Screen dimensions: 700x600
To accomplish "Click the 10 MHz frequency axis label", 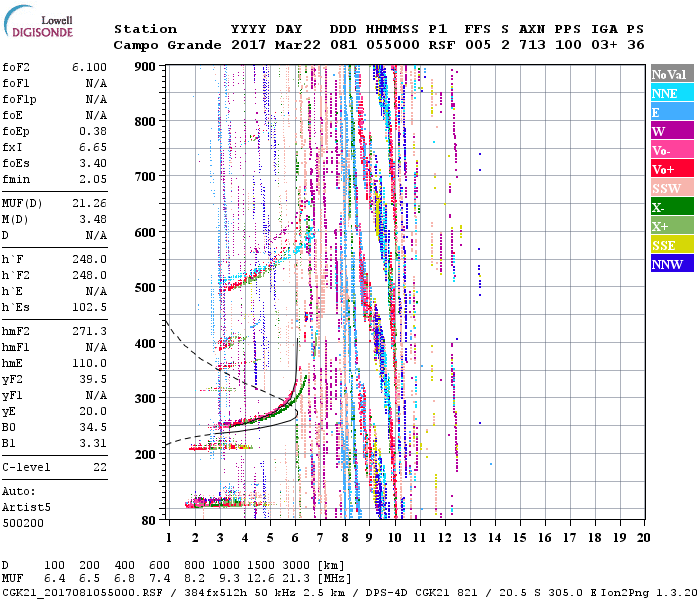I will pos(394,538).
